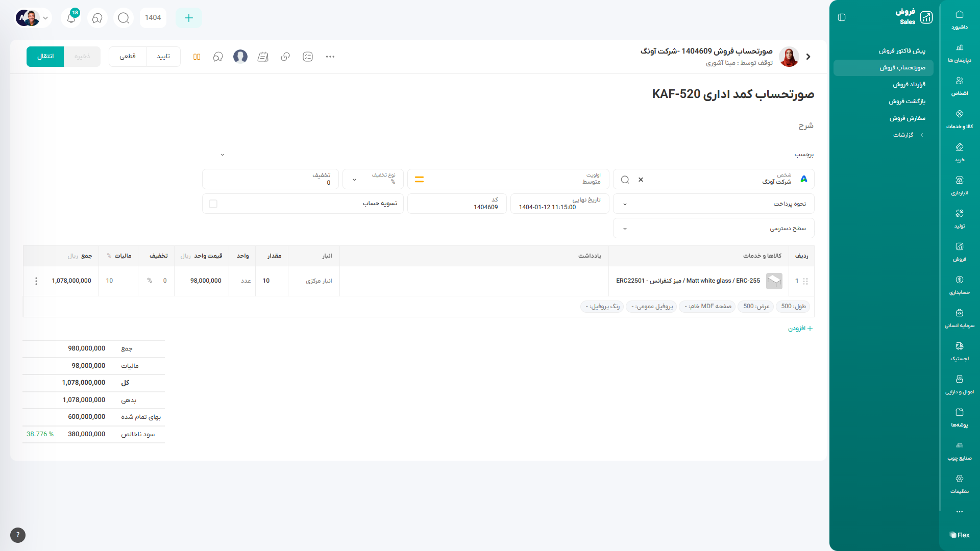Click the orange columns layout icon
Screen dimensions: 980x551
197,57
